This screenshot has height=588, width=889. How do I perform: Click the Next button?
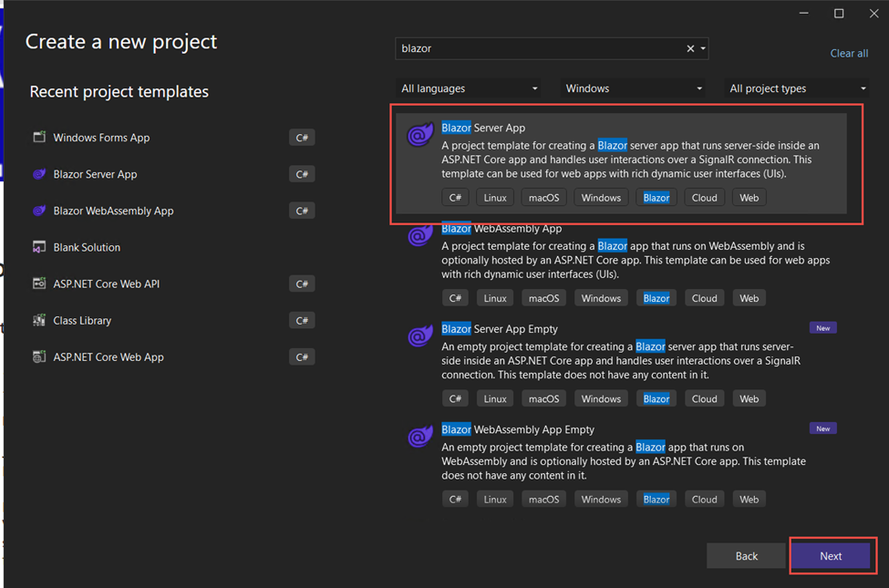click(x=830, y=556)
